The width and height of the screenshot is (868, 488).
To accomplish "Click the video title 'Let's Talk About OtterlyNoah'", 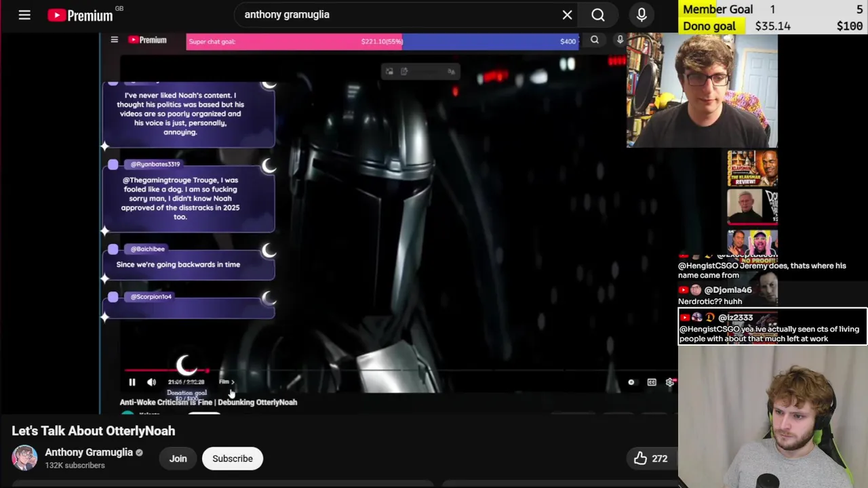I will tap(94, 431).
